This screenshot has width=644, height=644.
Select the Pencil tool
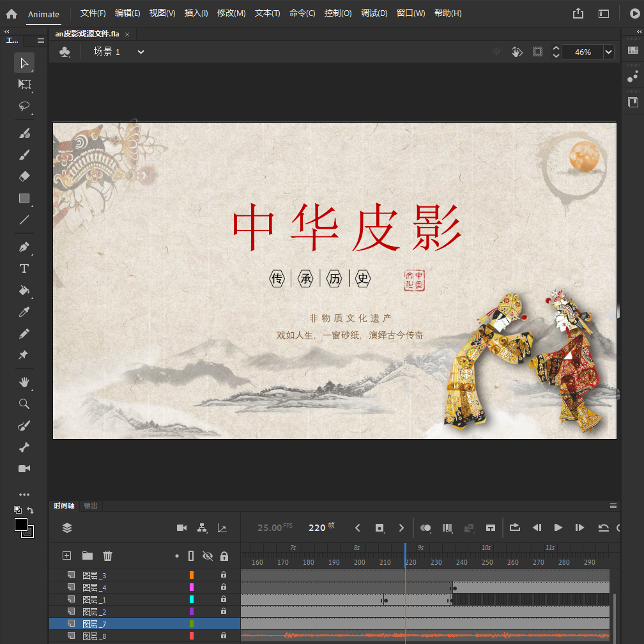point(24,333)
